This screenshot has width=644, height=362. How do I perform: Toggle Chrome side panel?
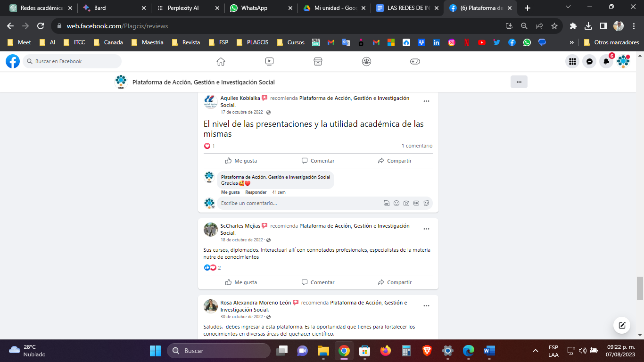click(x=603, y=26)
